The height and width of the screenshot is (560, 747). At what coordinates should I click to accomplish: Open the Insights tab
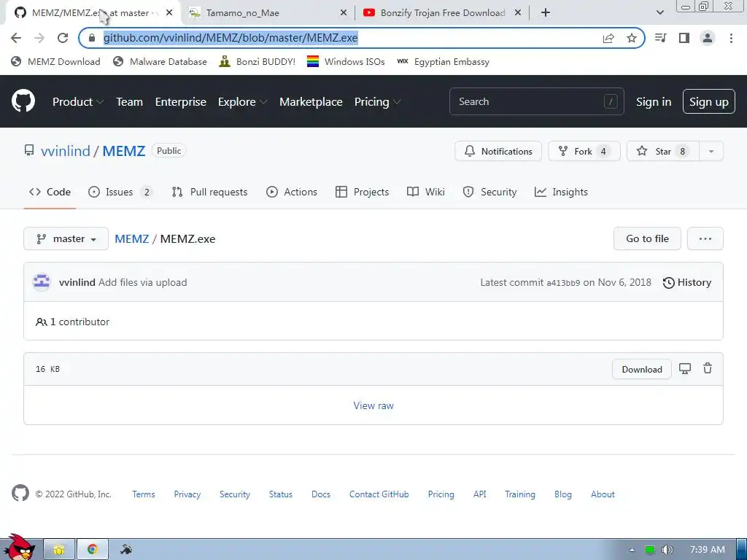pos(561,192)
